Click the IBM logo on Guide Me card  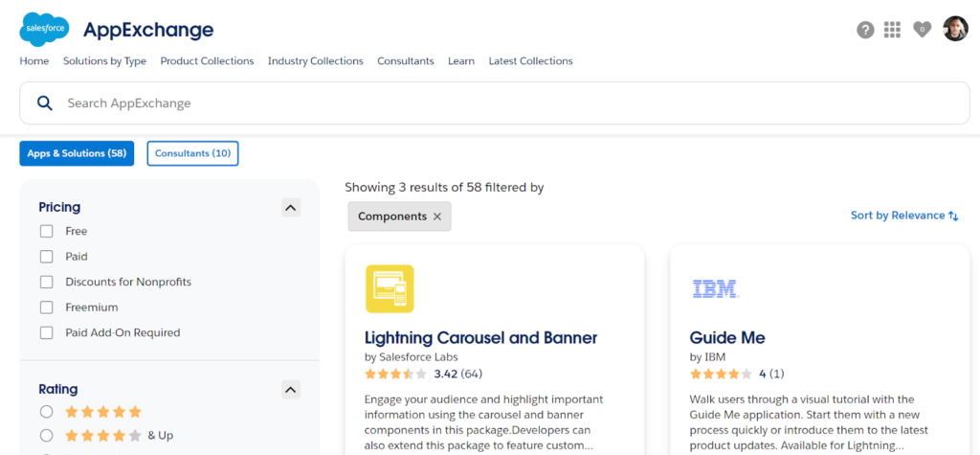715,288
